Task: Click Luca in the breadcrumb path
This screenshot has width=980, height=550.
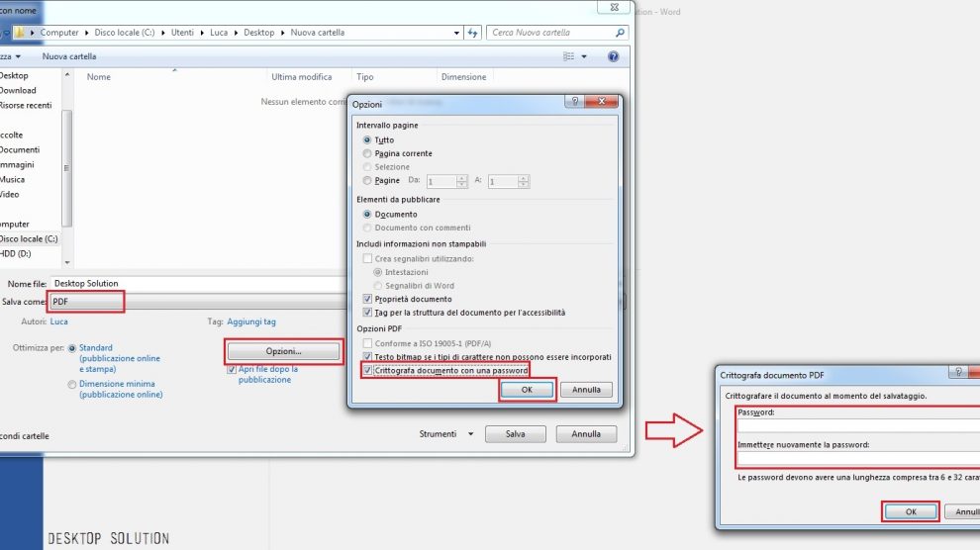Action: (219, 33)
